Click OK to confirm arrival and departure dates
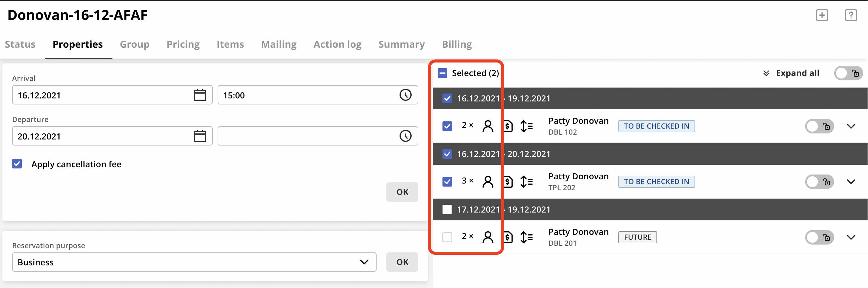 (402, 192)
